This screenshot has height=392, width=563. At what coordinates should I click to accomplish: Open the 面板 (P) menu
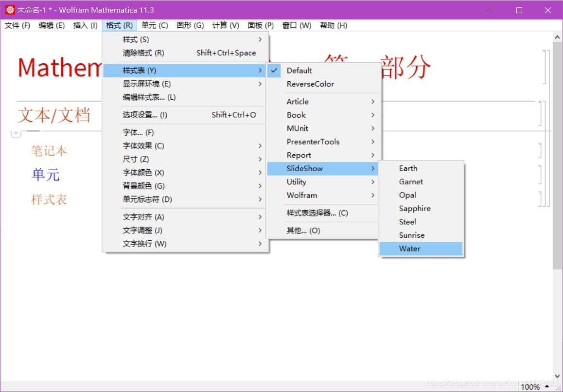(261, 25)
